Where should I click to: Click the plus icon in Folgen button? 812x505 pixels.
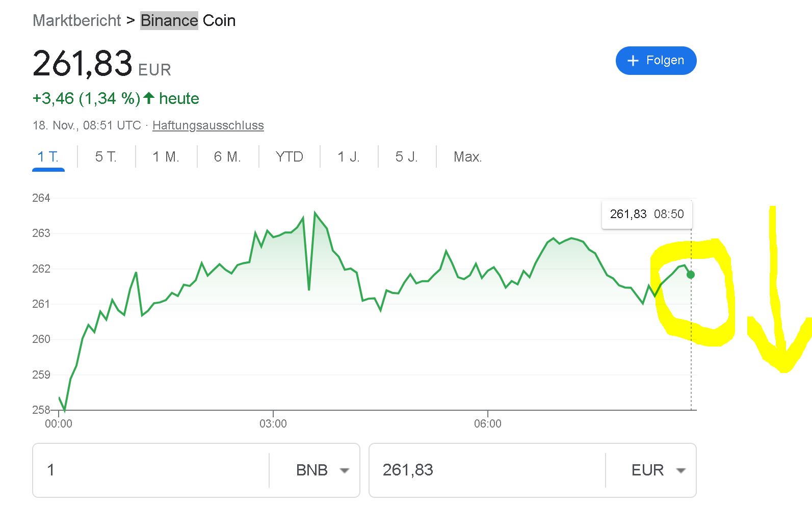tap(633, 61)
